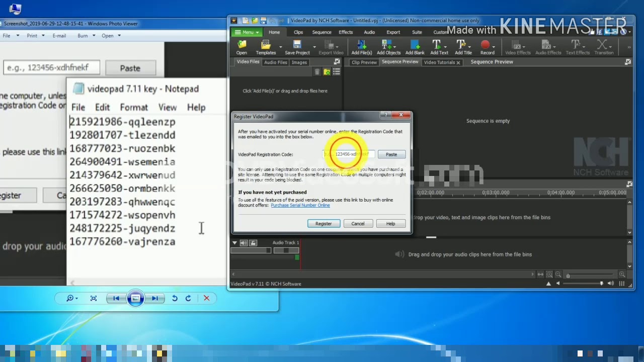Screen dimensions: 644x362
Task: Click the rotate counterclockwise icon in Photo Viewer
Action: [x=175, y=298]
